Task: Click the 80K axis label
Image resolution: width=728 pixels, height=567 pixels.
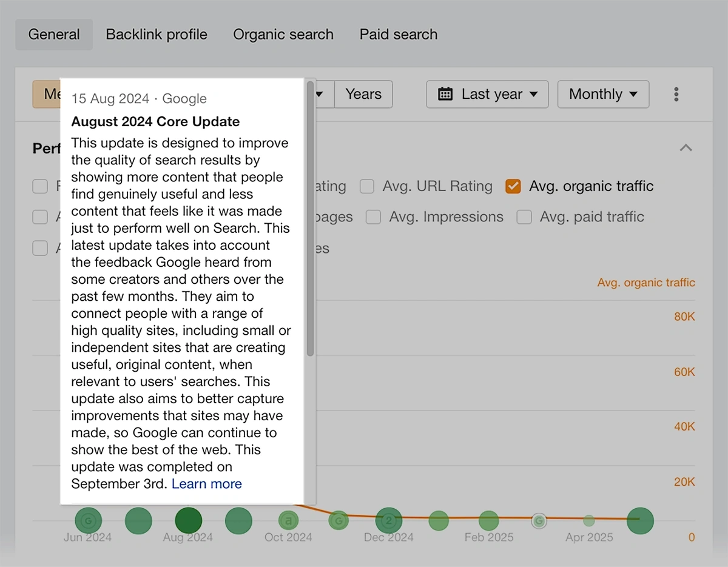Action: pyautogui.click(x=684, y=317)
